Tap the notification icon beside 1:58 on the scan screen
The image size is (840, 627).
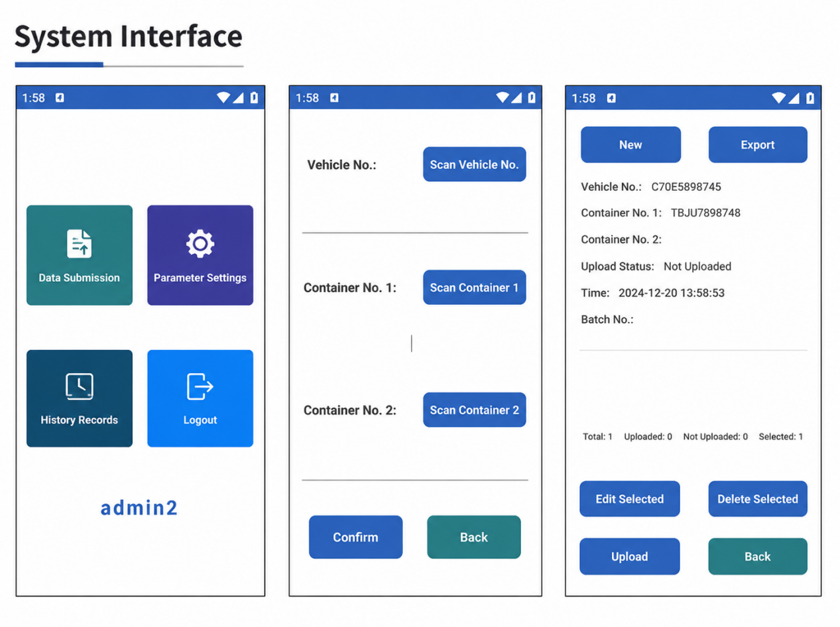tap(334, 98)
